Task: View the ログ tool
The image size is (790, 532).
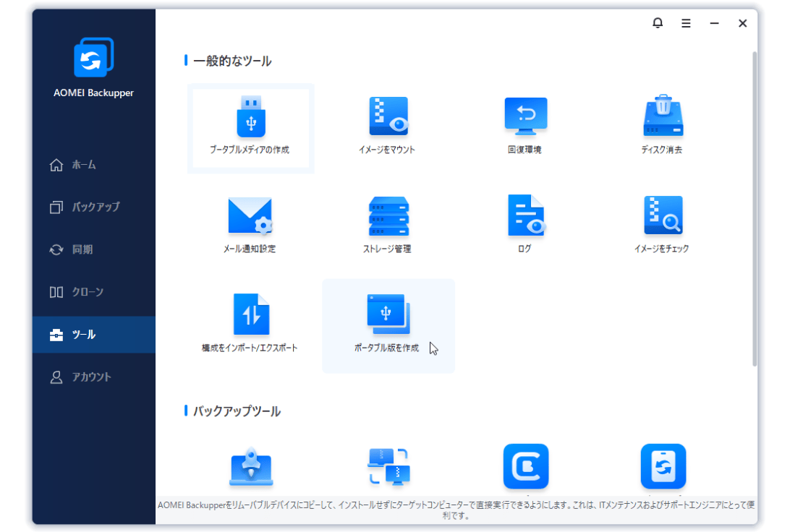Action: 525,226
